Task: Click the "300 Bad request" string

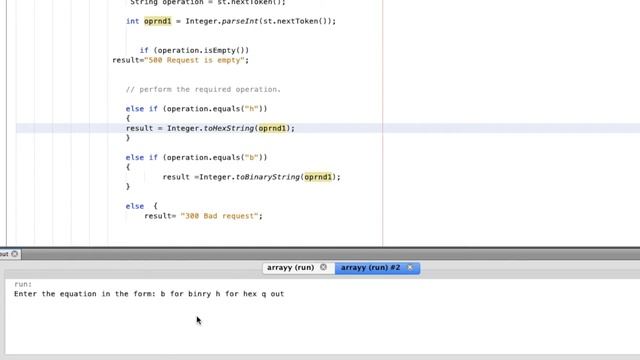Action: coord(220,216)
